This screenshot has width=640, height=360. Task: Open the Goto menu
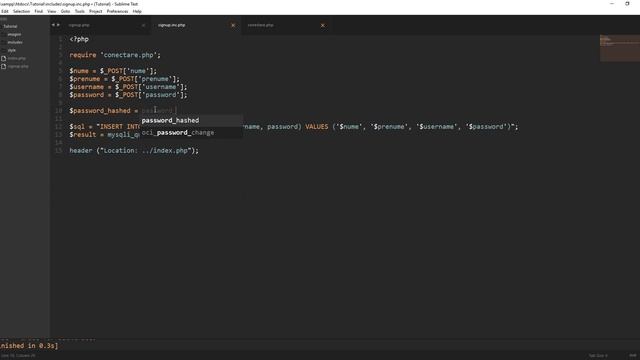[x=65, y=11]
